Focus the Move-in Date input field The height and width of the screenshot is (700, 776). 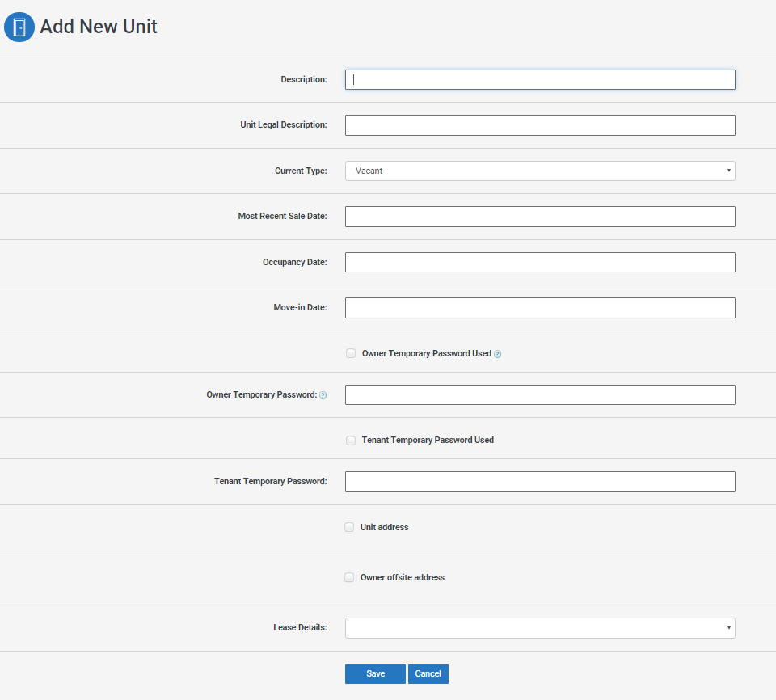(x=539, y=308)
